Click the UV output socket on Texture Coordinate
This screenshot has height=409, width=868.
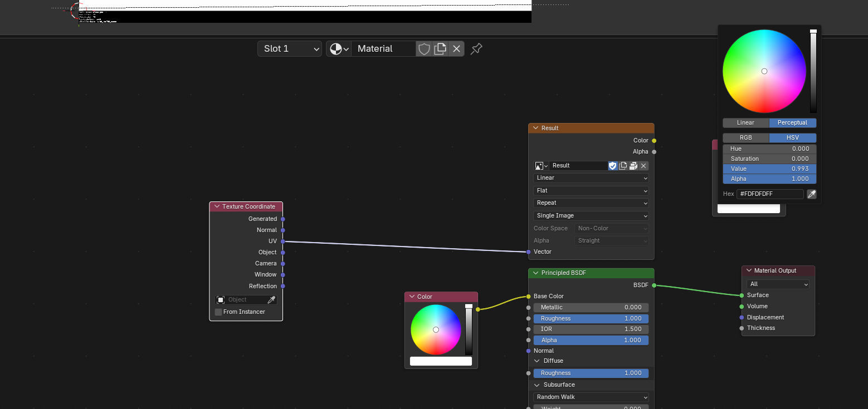point(283,242)
